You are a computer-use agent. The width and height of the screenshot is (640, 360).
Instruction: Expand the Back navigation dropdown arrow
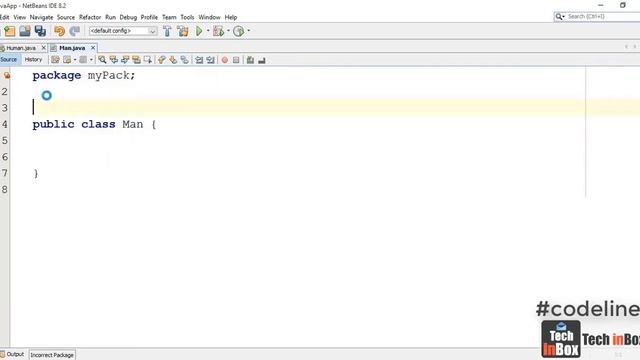(75, 60)
